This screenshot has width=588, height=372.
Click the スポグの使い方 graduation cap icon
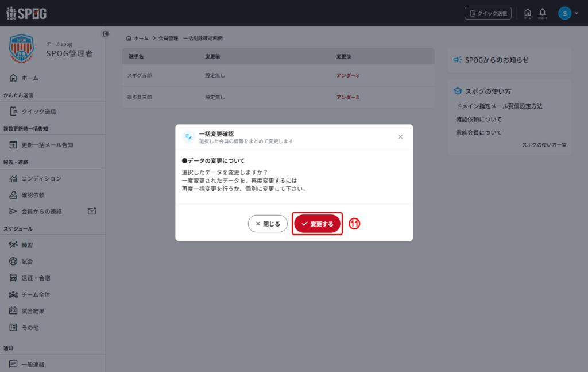coord(458,91)
